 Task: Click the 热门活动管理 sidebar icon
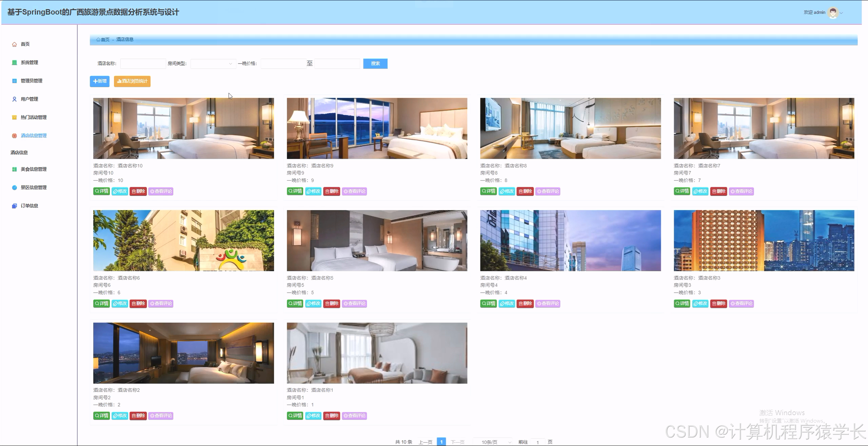click(x=14, y=117)
